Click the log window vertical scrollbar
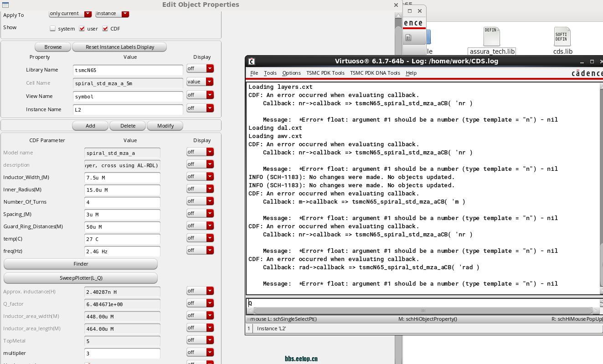603x364 pixels. point(602,188)
